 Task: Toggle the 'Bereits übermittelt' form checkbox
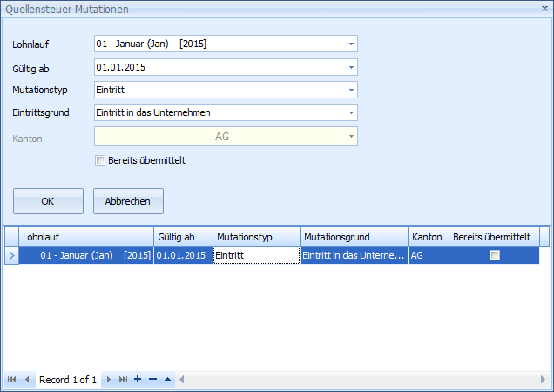click(100, 160)
